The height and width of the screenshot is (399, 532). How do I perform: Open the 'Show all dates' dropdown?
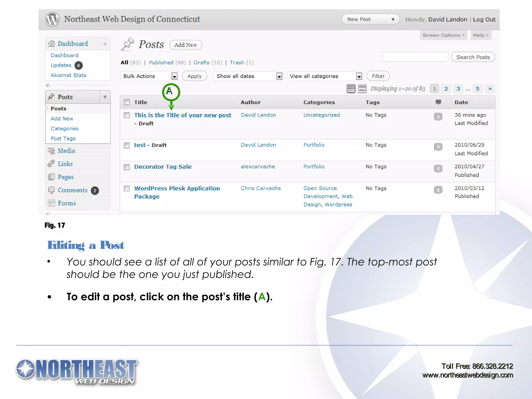(248, 76)
